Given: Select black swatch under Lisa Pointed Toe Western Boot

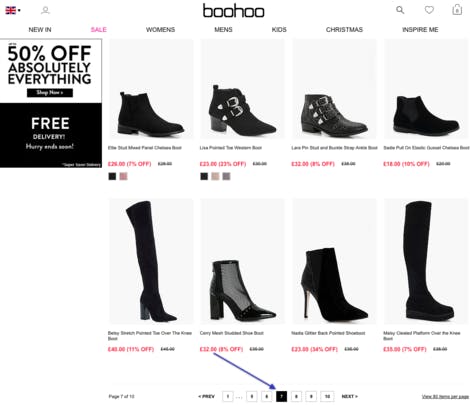Looking at the screenshot, I should pyautogui.click(x=204, y=176).
